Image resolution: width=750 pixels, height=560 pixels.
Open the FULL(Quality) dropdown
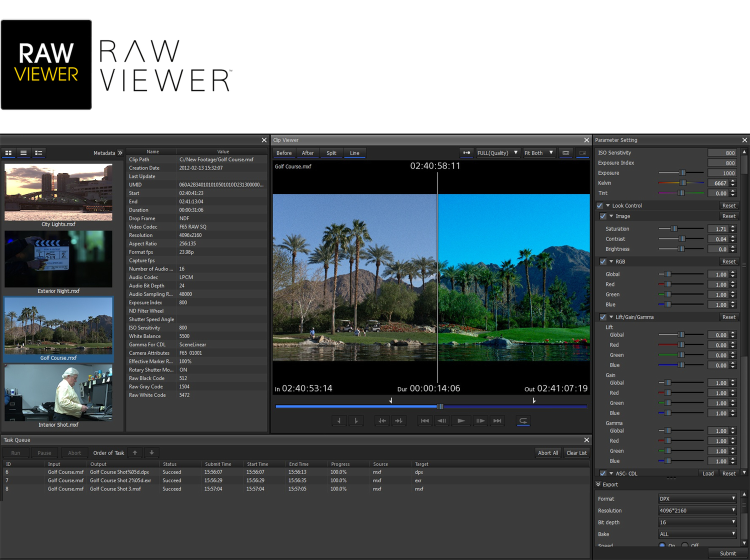(x=498, y=153)
